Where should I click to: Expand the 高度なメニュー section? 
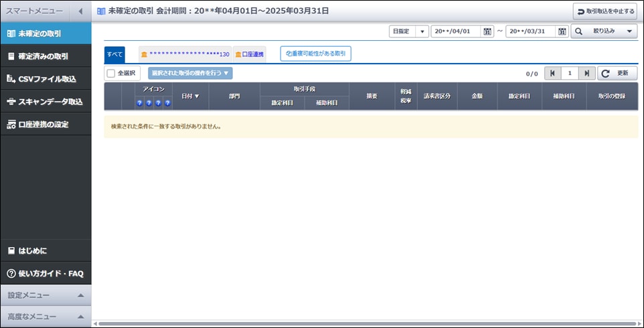[x=46, y=317]
